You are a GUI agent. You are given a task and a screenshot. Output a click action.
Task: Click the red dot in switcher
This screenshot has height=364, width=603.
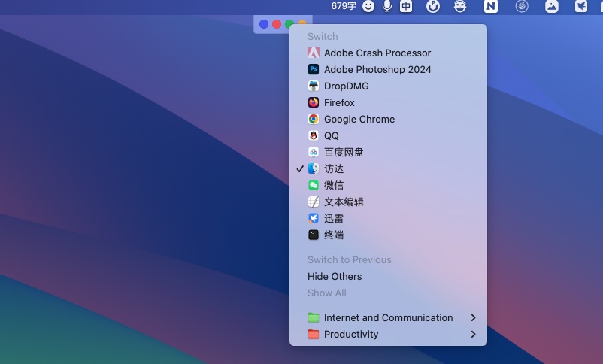[x=277, y=24]
